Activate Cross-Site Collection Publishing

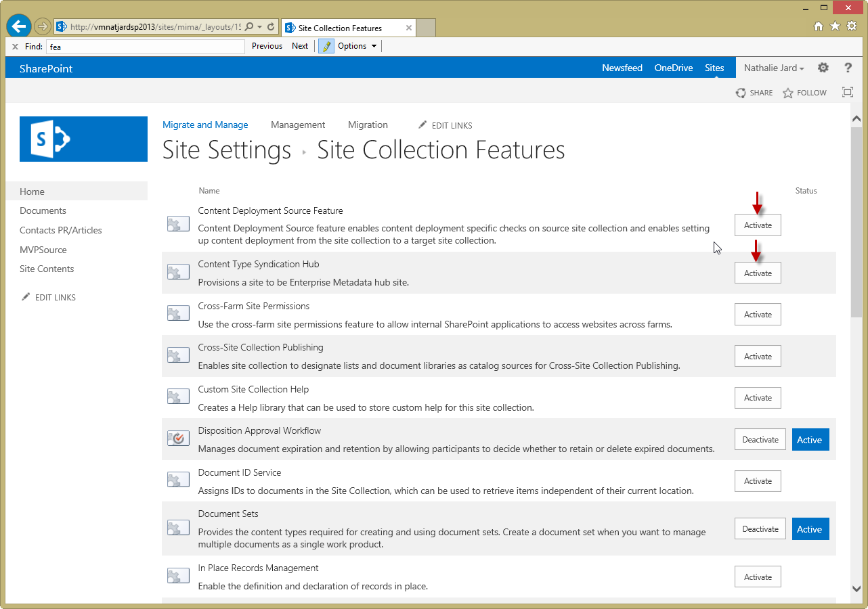pos(758,356)
